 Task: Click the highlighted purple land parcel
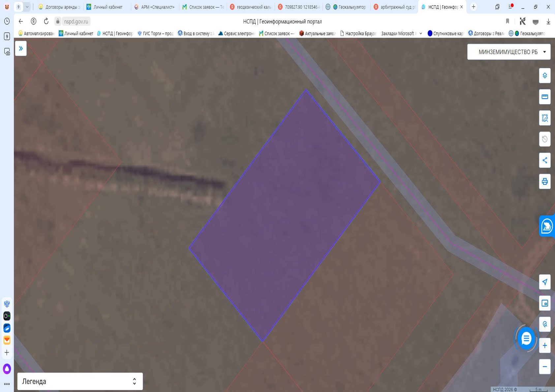pos(285,216)
